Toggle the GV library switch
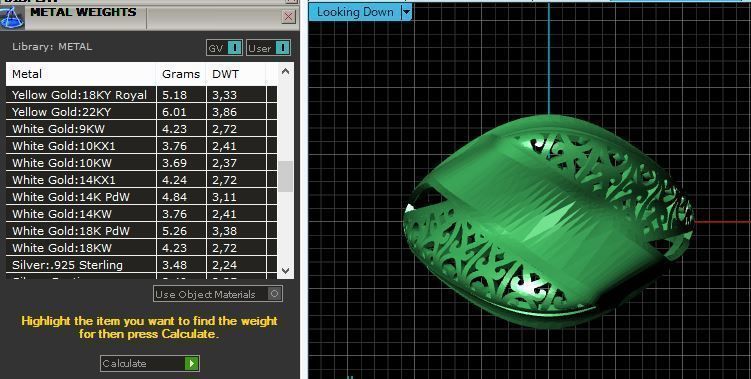 (224, 48)
